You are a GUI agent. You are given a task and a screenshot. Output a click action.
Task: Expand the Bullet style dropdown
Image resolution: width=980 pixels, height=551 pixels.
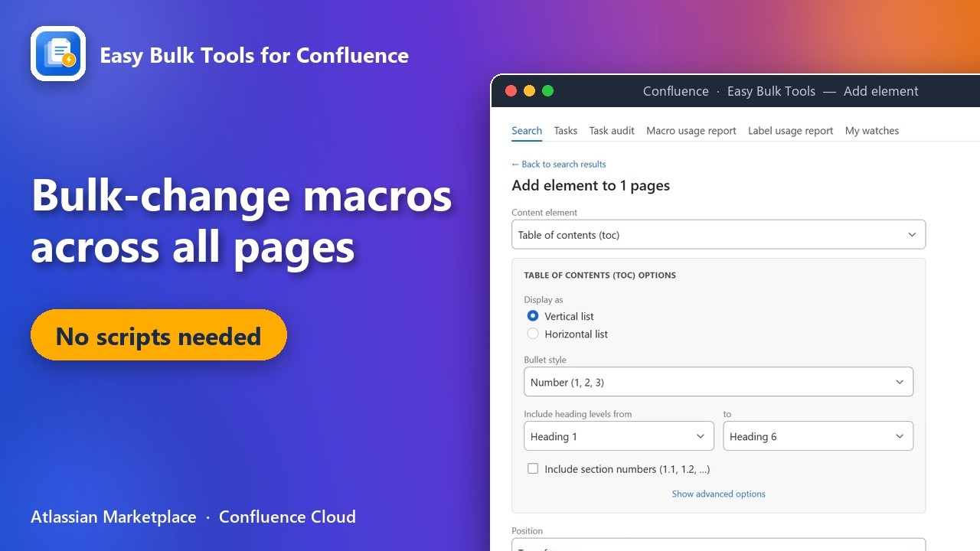point(718,382)
